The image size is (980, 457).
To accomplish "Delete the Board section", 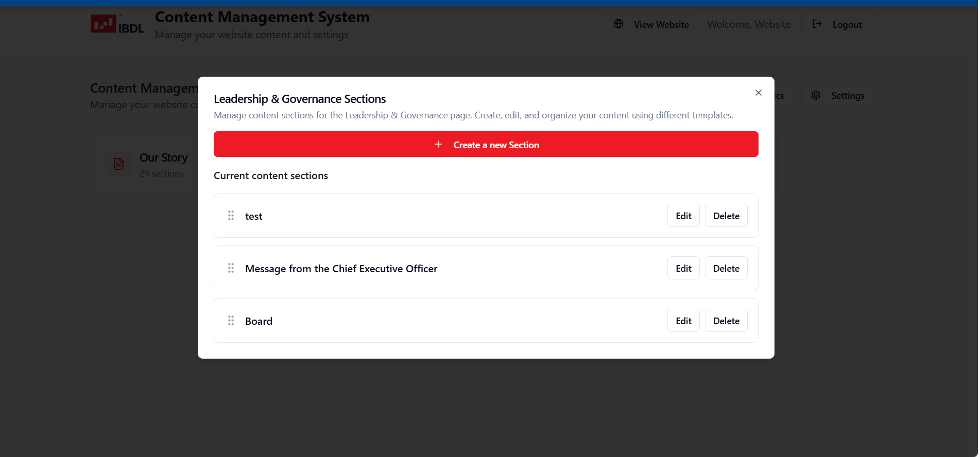I will (726, 321).
